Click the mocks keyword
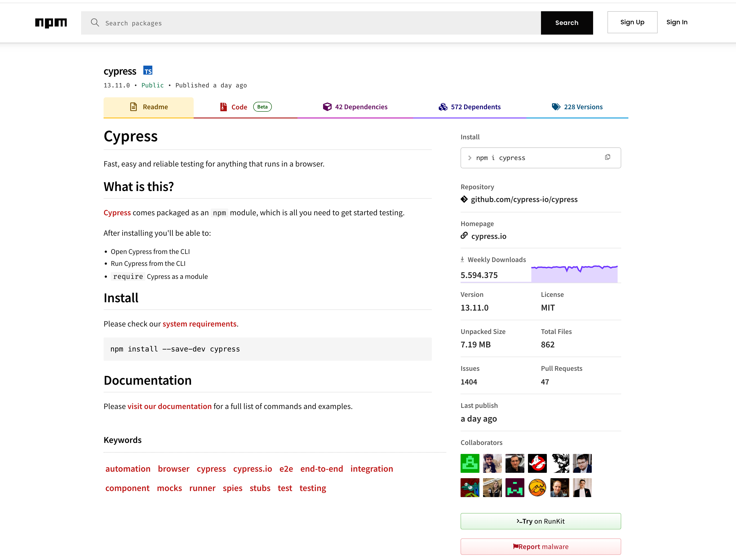Screen dimensions: 736x560 tap(169, 488)
